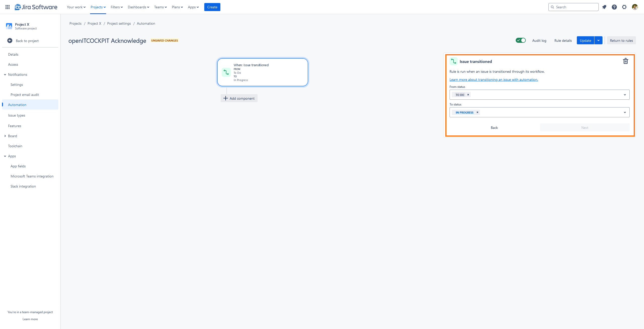
Task: Collapse the Apps sidebar section
Action: click(x=5, y=156)
